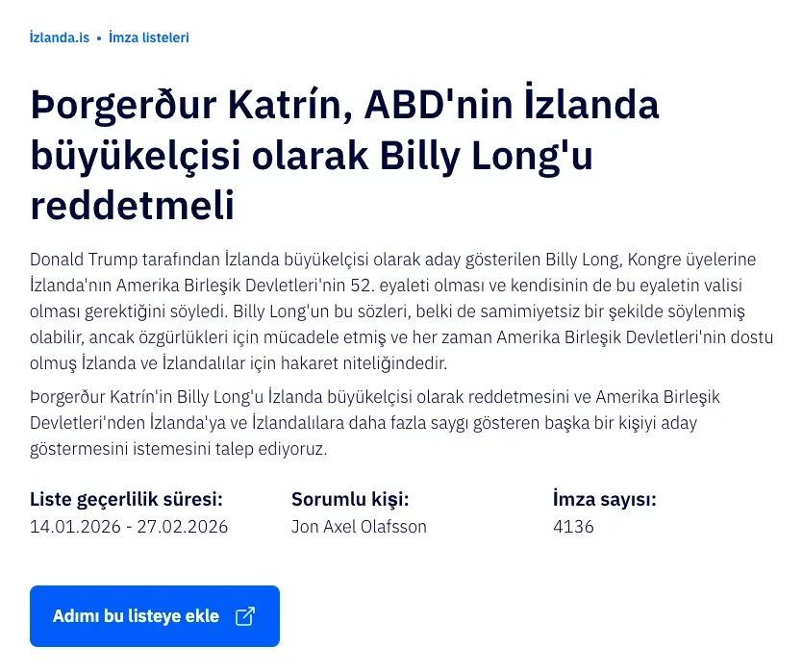This screenshot has width=803, height=672.
Task: Click the external-link icon in the blue button
Action: pos(245,616)
